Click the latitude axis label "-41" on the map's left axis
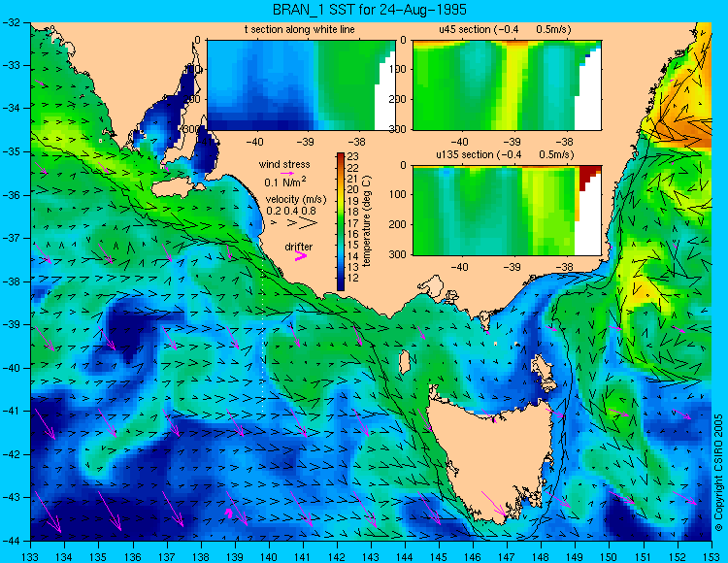This screenshot has width=728, height=563. click(13, 411)
